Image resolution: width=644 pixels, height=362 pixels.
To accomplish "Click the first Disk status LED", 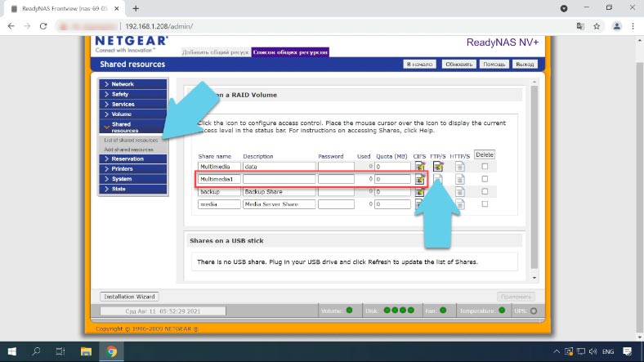I will (x=387, y=311).
